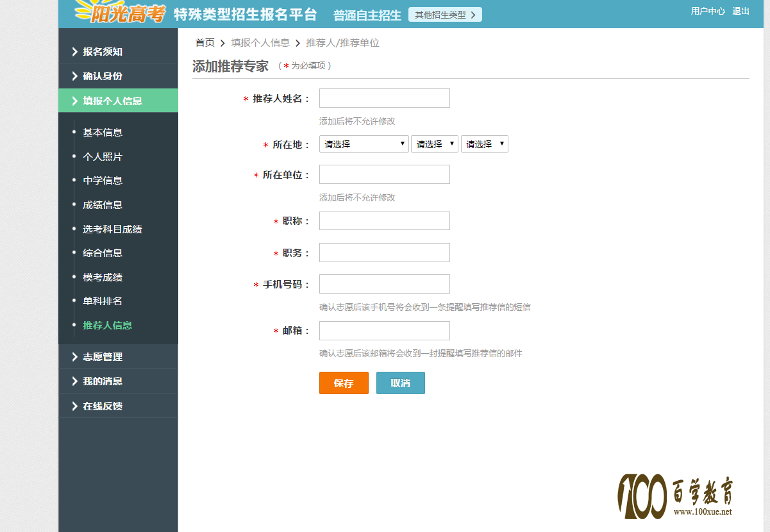Click 退出 to log out
This screenshot has height=532, width=770.
pyautogui.click(x=741, y=11)
